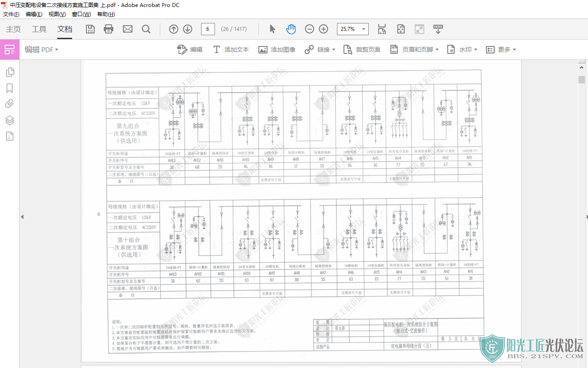Click 第九组合 heading in the drawing
Screen dimensions: 588x368
pos(128,126)
